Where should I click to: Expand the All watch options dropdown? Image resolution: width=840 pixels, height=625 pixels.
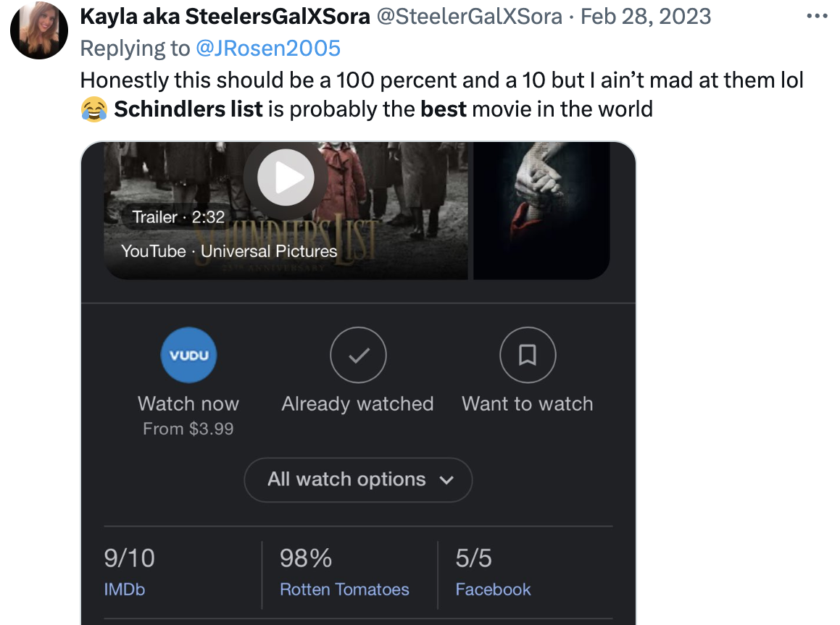[x=358, y=479]
